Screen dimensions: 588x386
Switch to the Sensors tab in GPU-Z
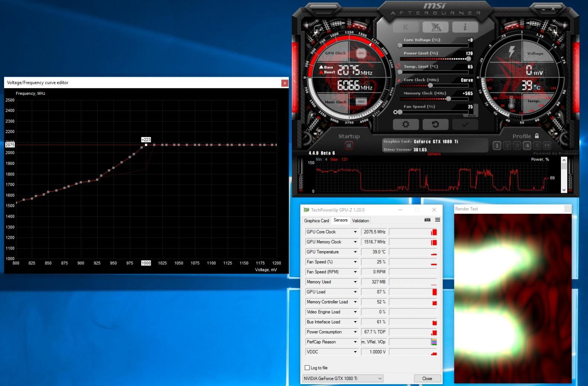pos(340,220)
